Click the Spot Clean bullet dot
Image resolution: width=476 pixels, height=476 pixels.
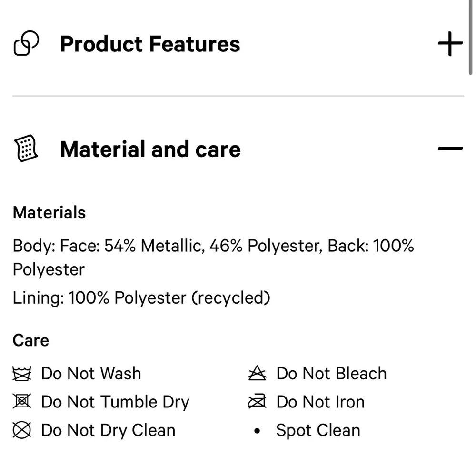click(258, 431)
